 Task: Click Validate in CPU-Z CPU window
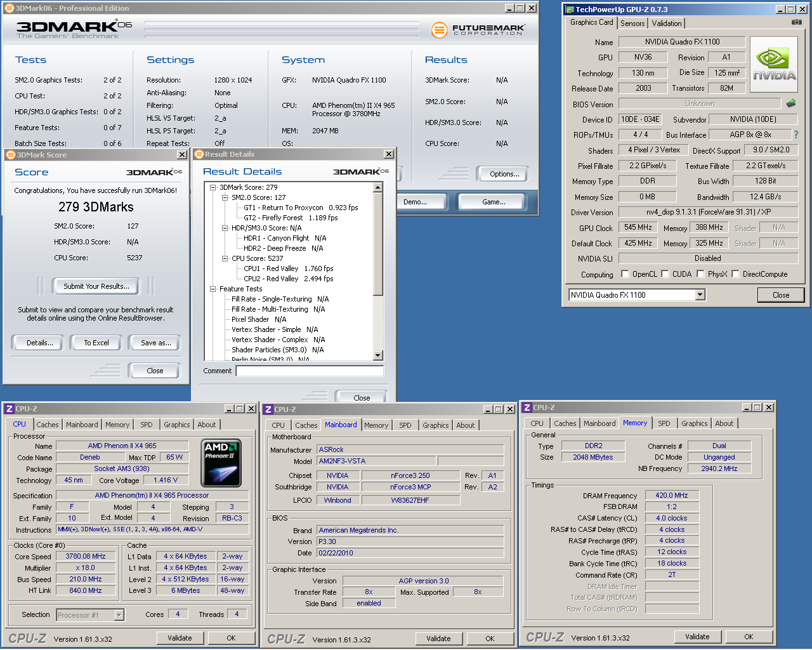(180, 638)
